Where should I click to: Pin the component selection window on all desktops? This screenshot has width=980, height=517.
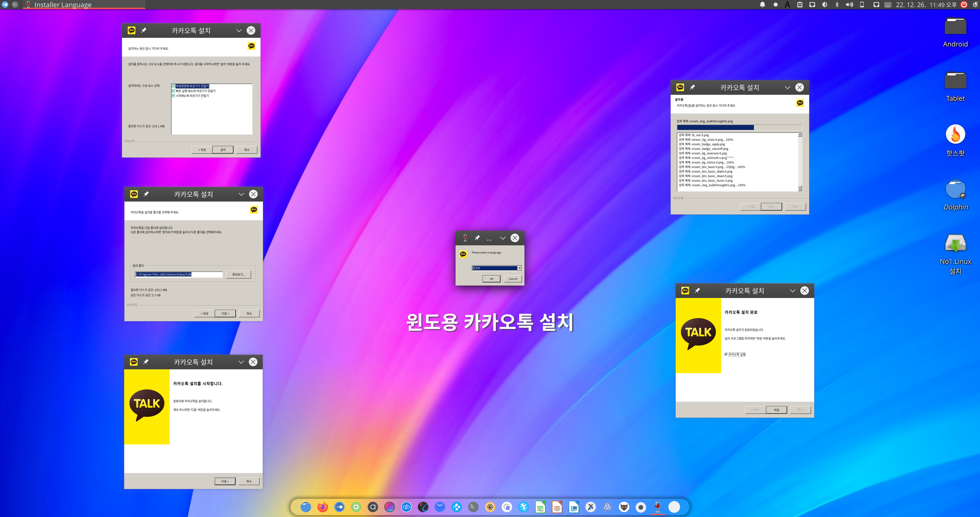coord(144,30)
